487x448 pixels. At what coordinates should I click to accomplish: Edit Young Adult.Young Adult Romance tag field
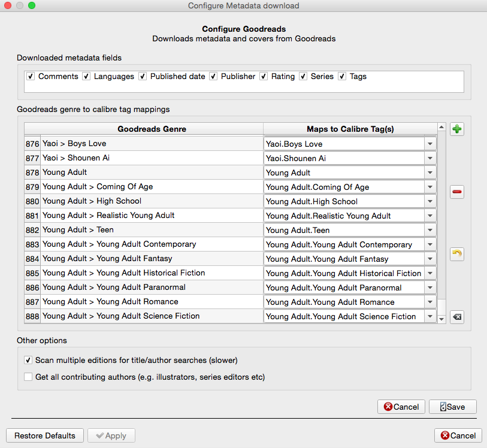point(344,302)
